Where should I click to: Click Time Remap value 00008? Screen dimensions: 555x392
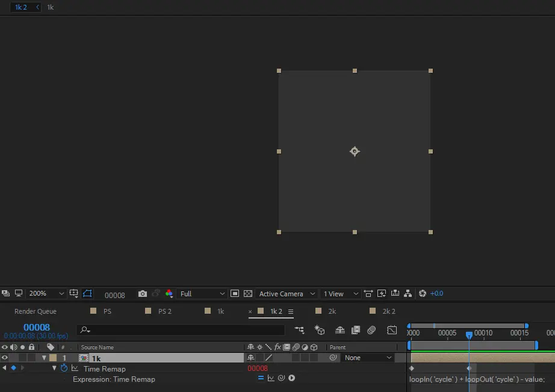tap(257, 369)
